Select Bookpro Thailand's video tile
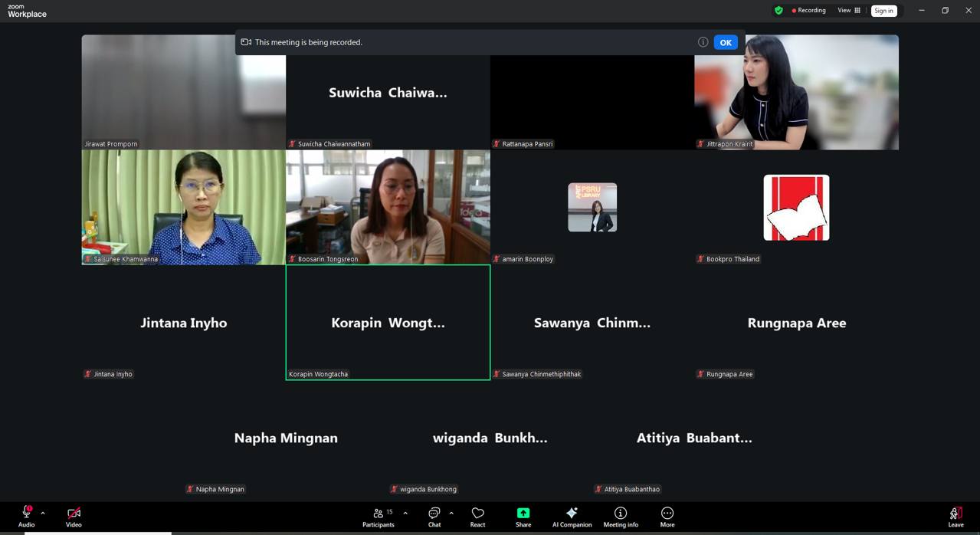 click(796, 208)
